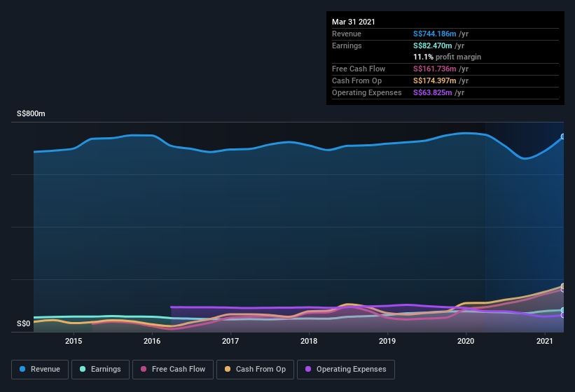Click the 2019 x-axis label
This screenshot has width=575, height=392.
[387, 341]
